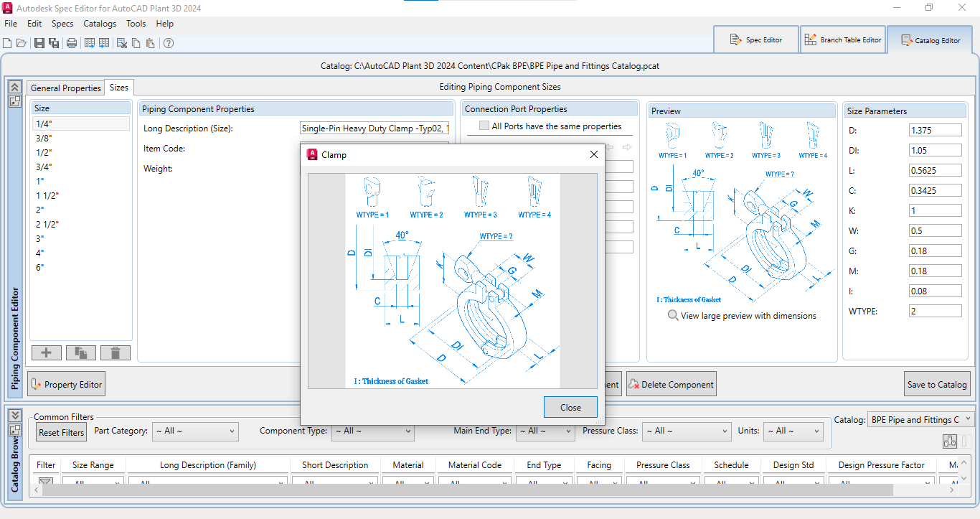This screenshot has width=980, height=519.
Task: Open the Catalogs menu
Action: pos(100,24)
